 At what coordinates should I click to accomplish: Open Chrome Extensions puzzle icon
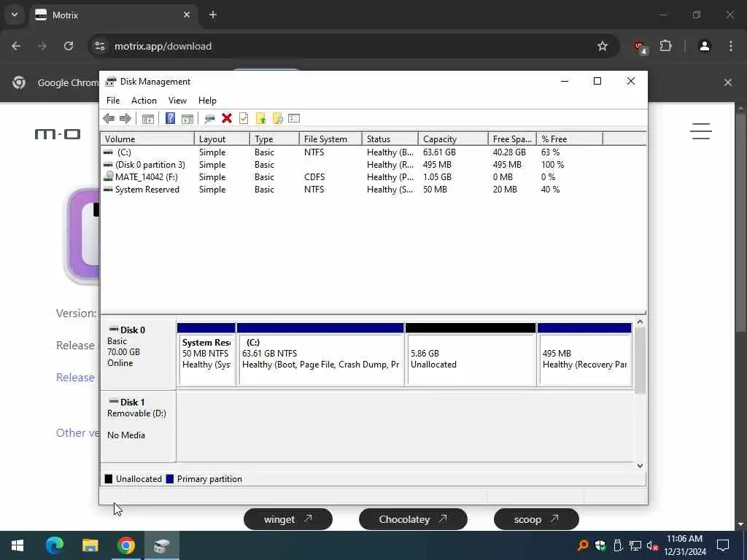[665, 46]
